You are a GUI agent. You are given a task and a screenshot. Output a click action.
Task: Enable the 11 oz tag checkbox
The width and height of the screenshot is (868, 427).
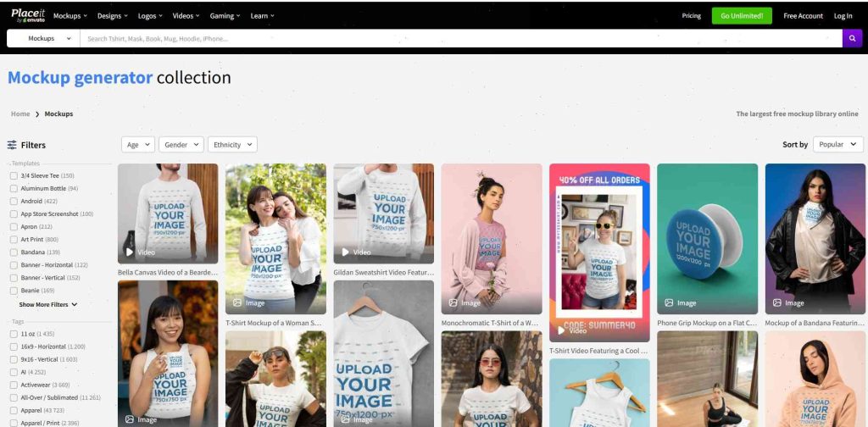click(x=14, y=334)
